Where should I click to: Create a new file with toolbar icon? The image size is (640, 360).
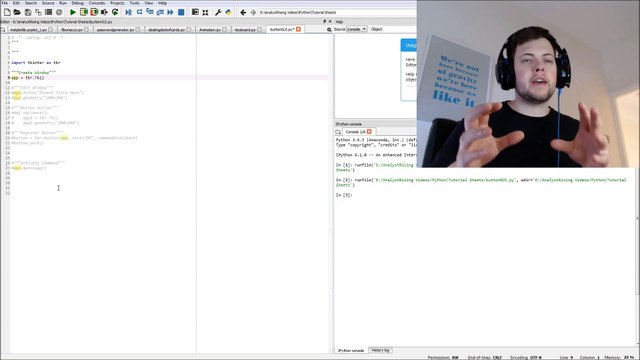pos(7,12)
